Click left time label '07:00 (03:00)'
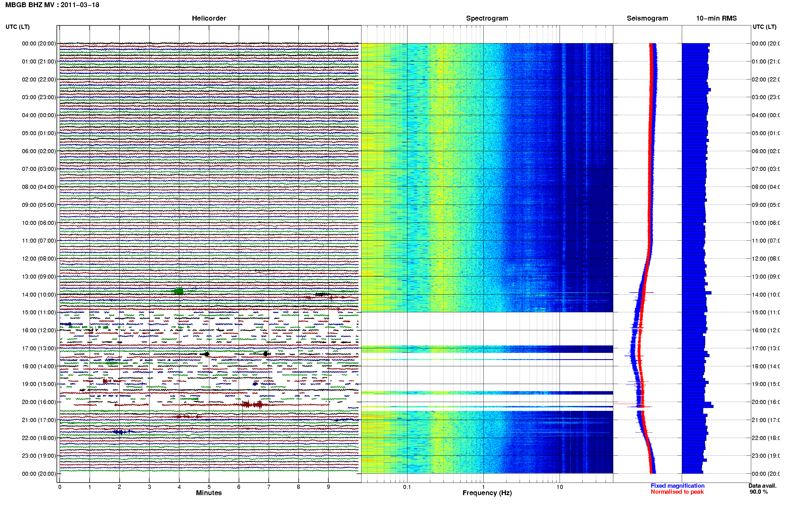Screen dimensions: 812x508 coord(39,169)
